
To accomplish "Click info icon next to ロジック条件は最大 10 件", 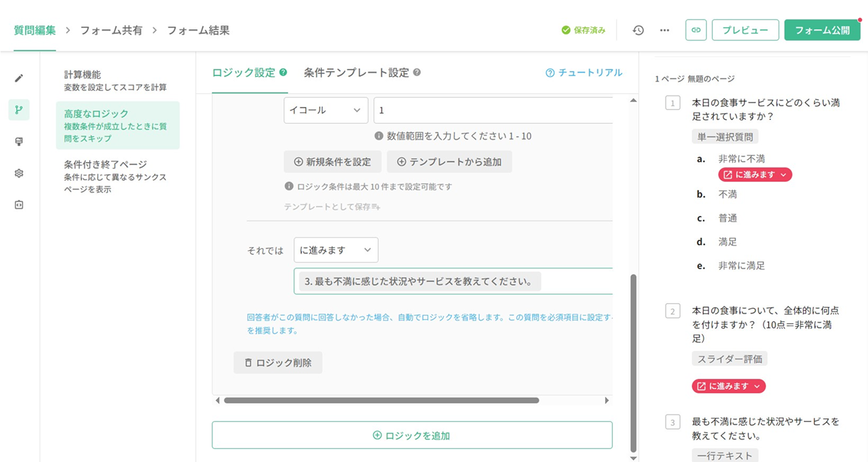I will tap(289, 186).
